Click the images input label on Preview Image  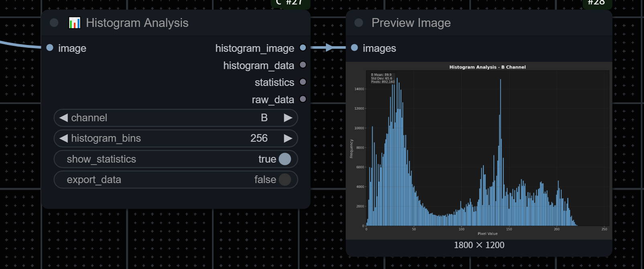[379, 48]
